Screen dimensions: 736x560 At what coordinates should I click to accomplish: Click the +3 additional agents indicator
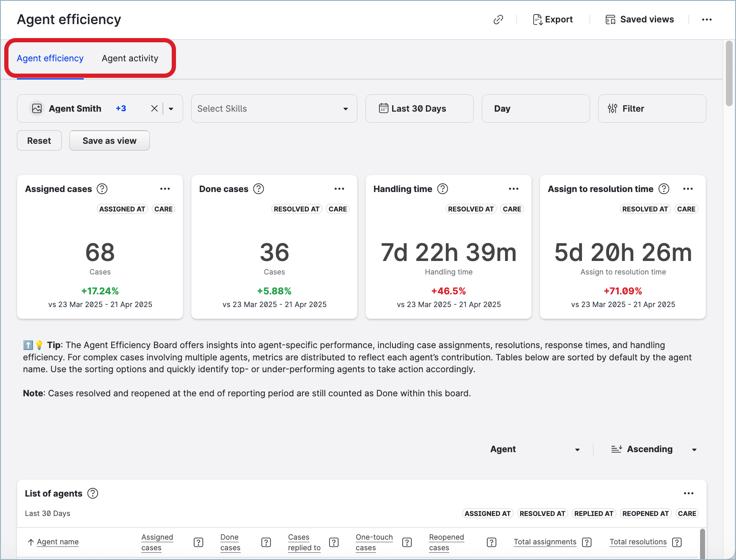tap(121, 109)
